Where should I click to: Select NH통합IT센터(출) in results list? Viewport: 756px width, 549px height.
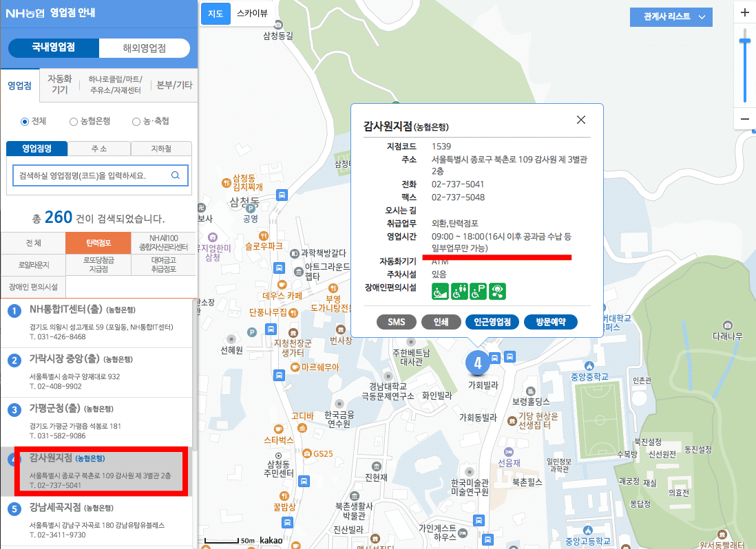pyautogui.click(x=96, y=322)
